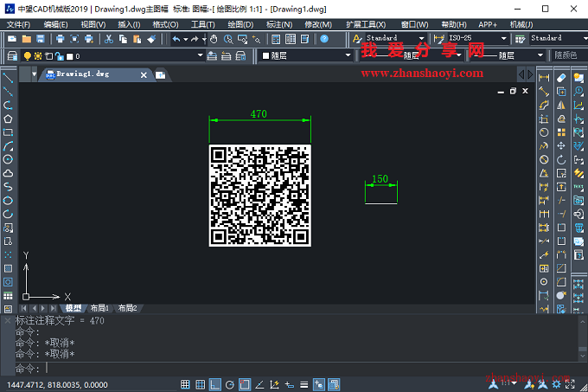Click the new drawing tab button
The height and width of the screenshot is (392, 588).
pos(161,75)
